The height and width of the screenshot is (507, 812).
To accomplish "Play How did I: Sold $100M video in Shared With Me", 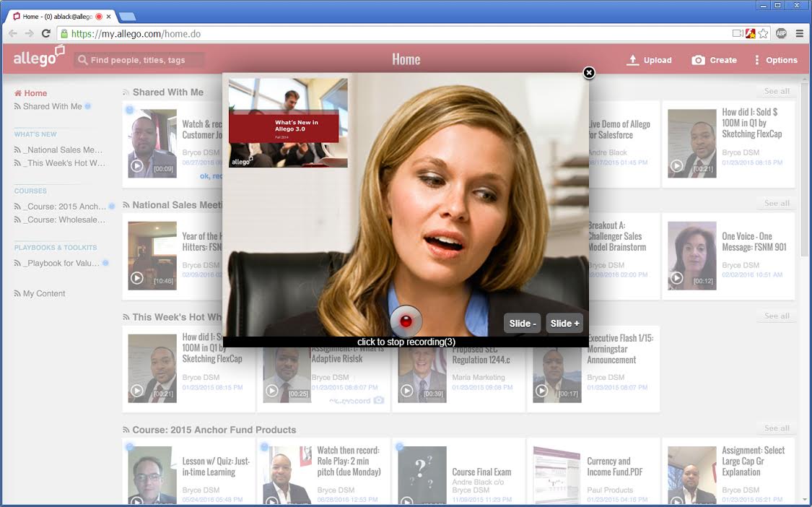I will (x=692, y=144).
